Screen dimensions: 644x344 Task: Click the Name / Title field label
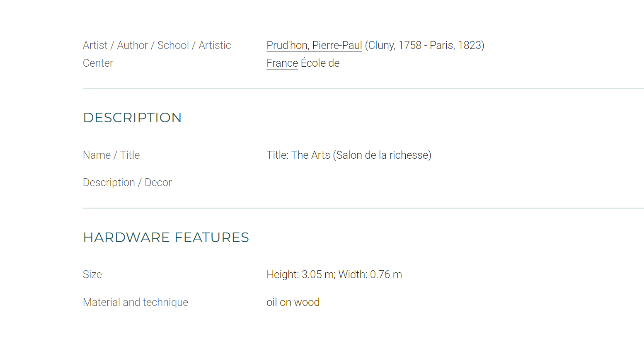[111, 155]
